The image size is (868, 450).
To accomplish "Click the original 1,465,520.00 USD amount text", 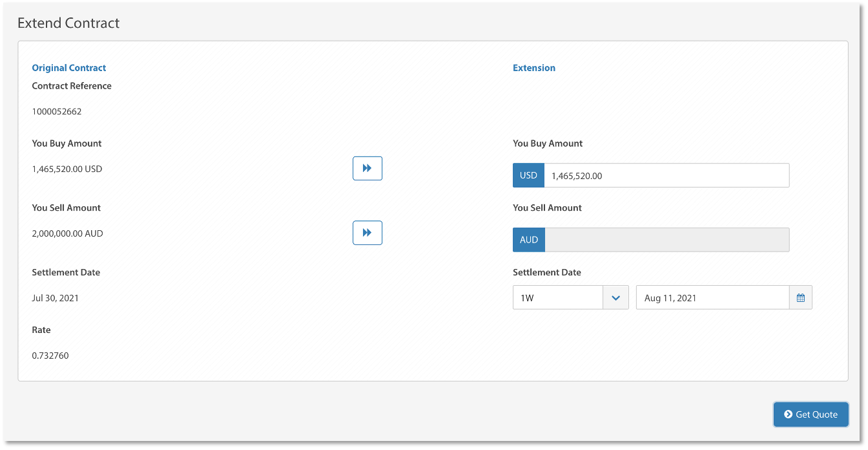I will tap(67, 169).
